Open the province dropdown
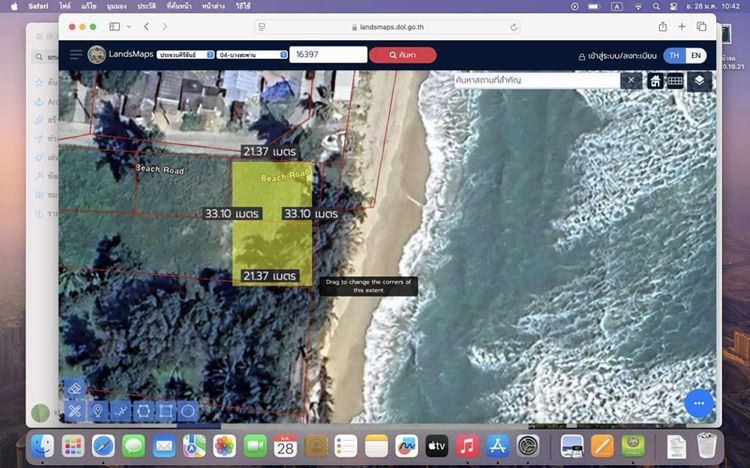This screenshot has height=468, width=750. (x=185, y=54)
